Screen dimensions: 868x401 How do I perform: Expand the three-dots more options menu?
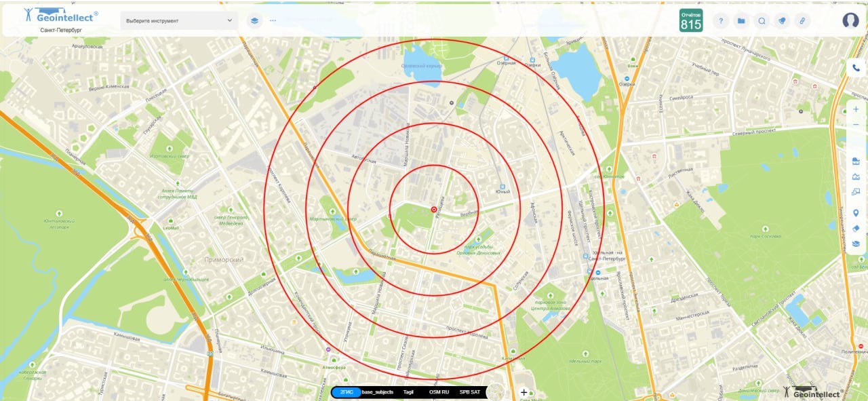273,20
